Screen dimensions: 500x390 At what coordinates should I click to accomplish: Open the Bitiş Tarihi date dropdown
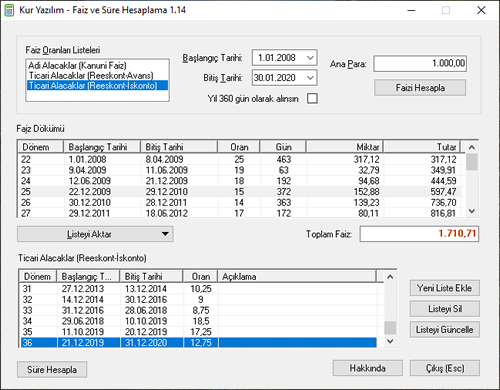click(310, 78)
